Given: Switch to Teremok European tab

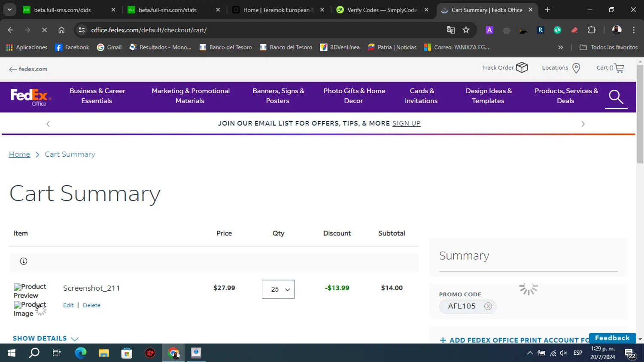Looking at the screenshot, I should tap(278, 10).
